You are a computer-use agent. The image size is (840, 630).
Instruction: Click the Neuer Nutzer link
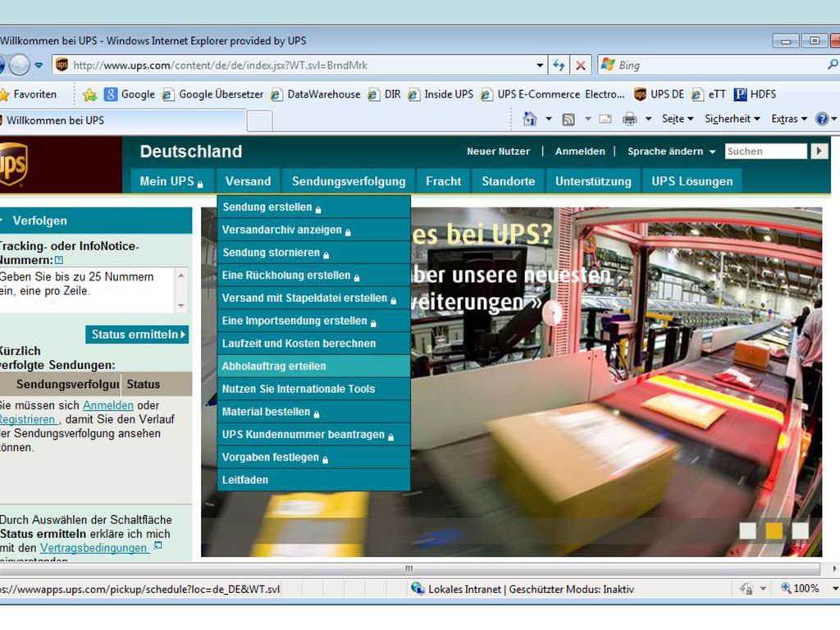point(498,152)
